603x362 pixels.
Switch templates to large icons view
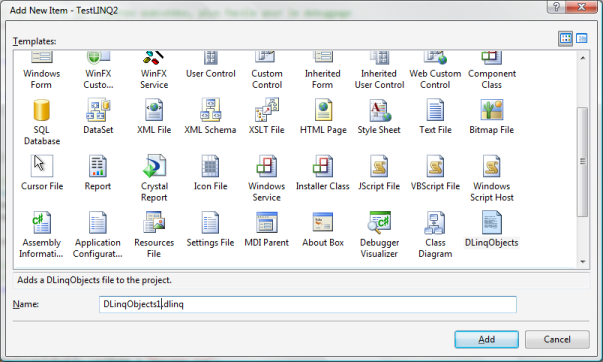pos(565,38)
